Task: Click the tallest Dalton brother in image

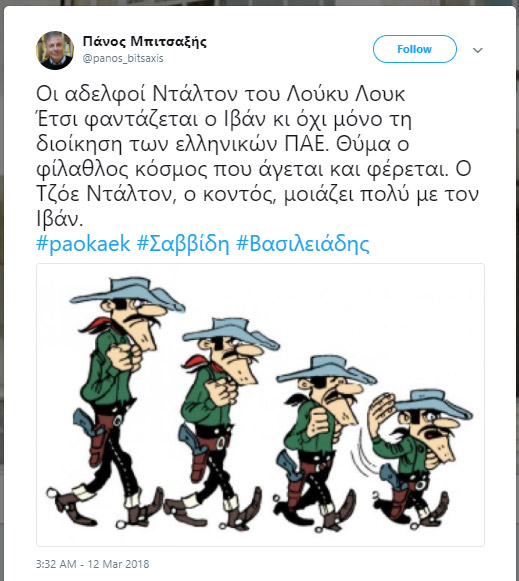Action: (115, 402)
